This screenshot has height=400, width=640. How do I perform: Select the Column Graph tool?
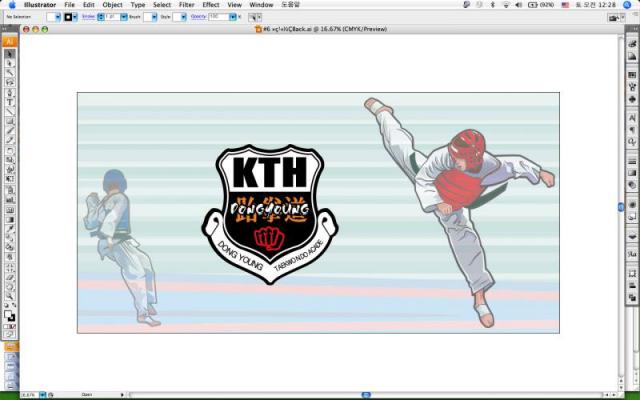point(10,200)
